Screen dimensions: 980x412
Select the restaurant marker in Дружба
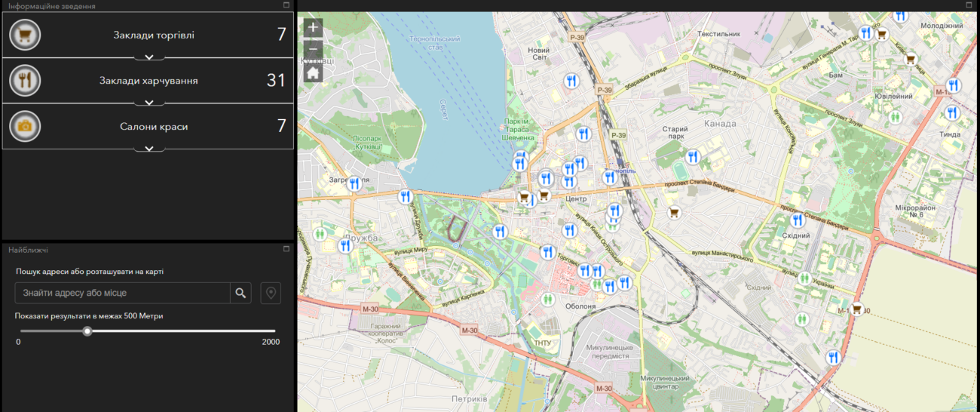click(x=347, y=247)
